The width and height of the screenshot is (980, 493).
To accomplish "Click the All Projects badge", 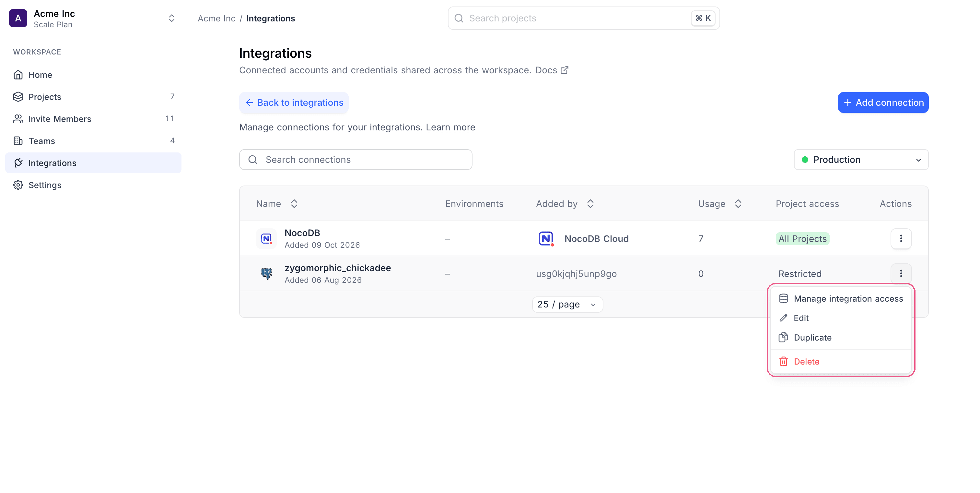I will [x=802, y=239].
